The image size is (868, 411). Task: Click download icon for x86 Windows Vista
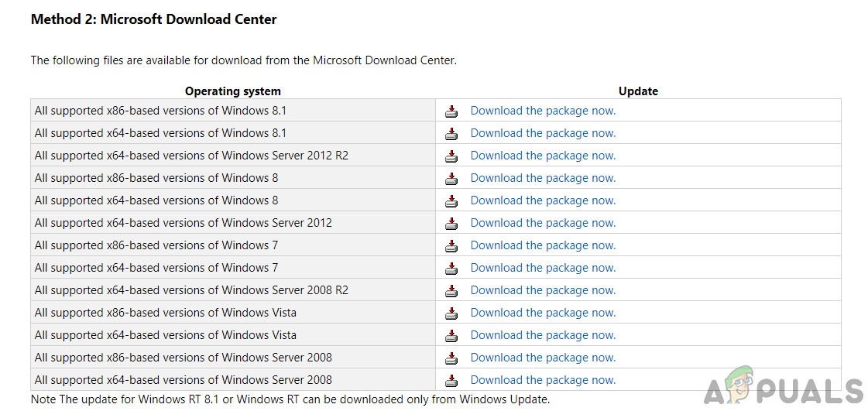point(451,313)
